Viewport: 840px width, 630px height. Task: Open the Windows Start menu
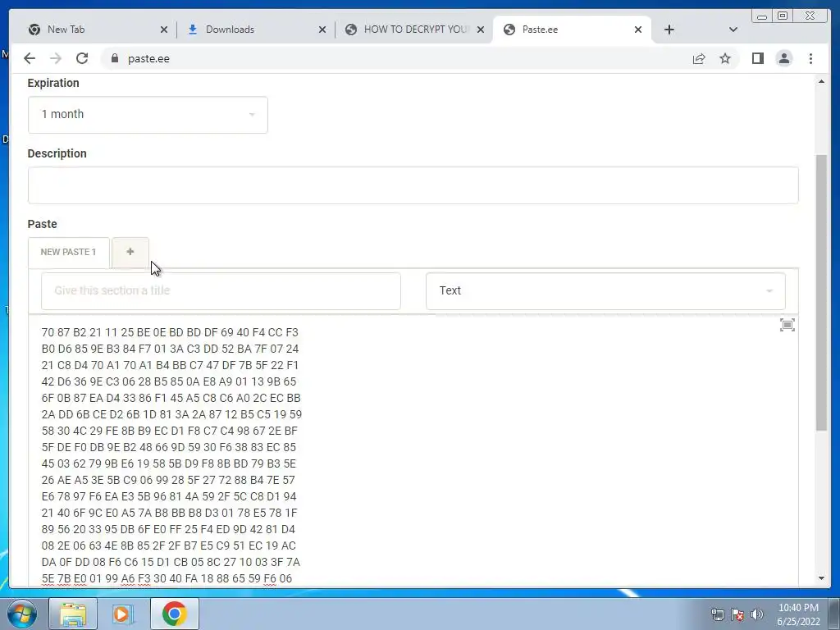(21, 614)
